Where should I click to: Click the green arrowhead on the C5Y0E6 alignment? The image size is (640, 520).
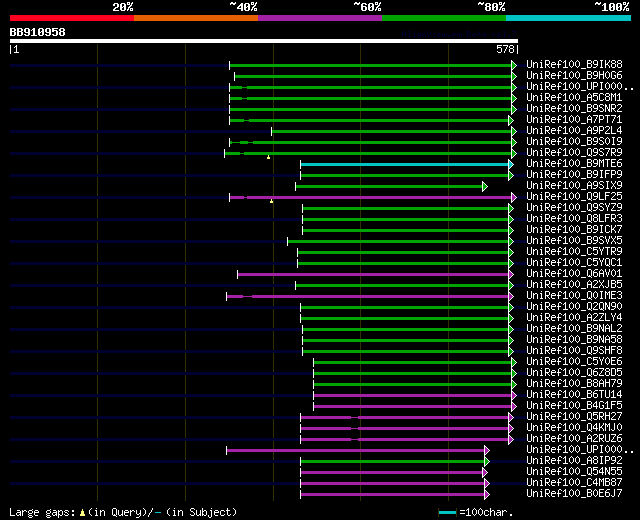click(514, 362)
